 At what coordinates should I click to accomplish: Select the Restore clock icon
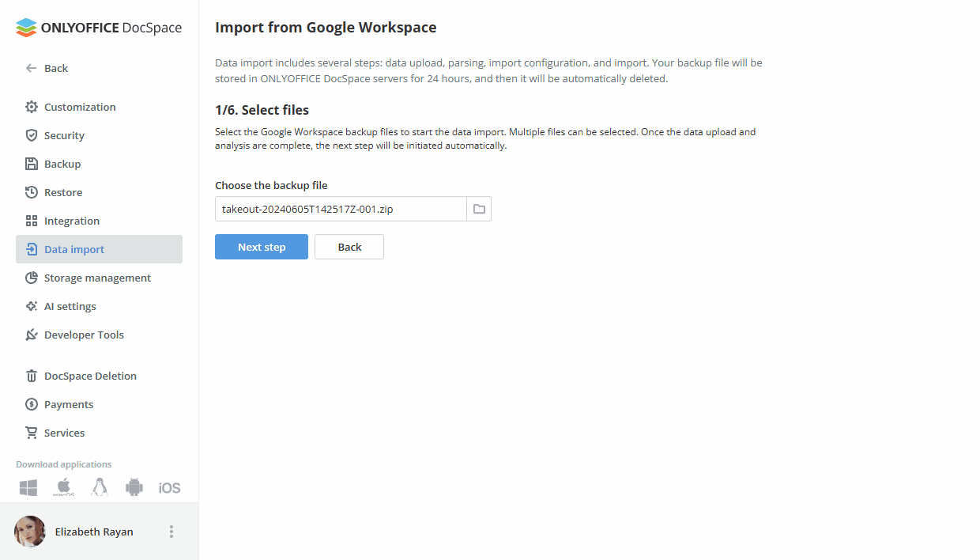(x=30, y=192)
